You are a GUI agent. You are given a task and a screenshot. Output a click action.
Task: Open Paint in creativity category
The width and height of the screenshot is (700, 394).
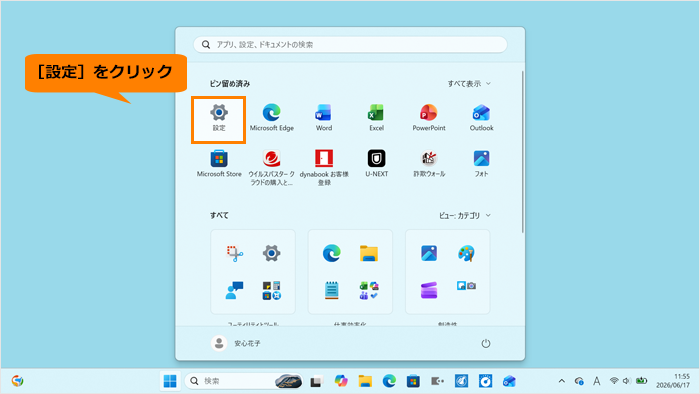466,253
